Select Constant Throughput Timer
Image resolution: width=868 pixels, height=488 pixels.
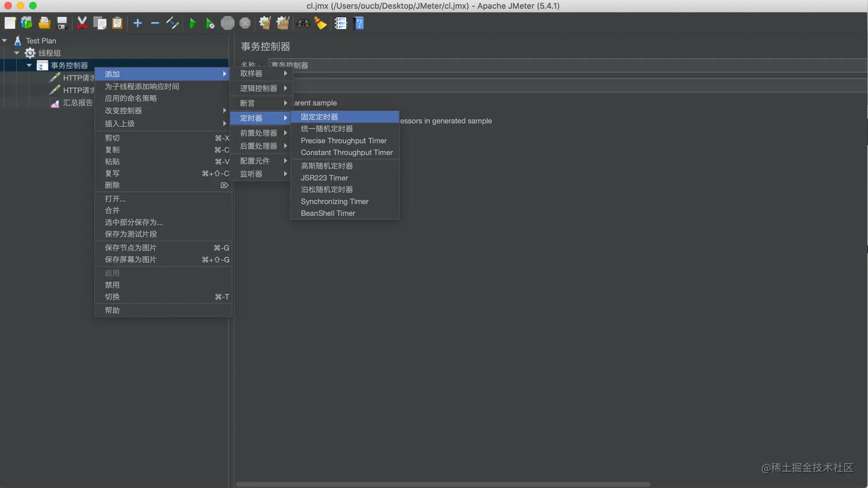point(345,153)
